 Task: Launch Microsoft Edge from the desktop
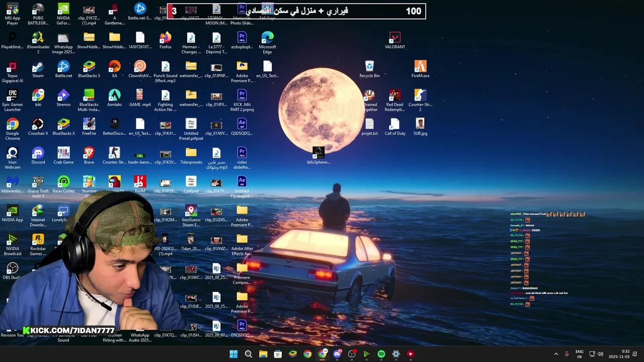click(267, 43)
